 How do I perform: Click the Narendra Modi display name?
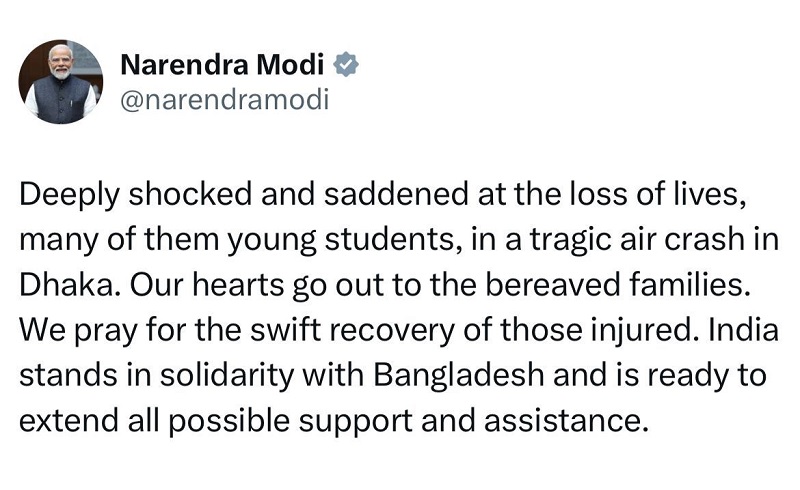point(222,65)
